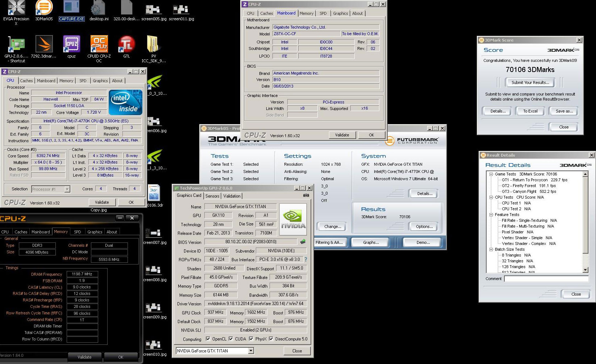The width and height of the screenshot is (596, 364).
Task: Click the BIOS Version field in GPU-Z
Action: 251,242
